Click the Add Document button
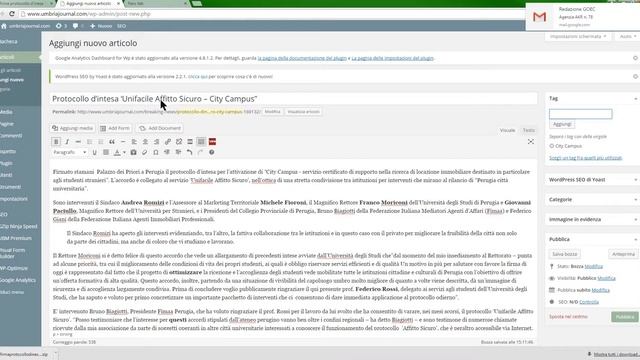The width and height of the screenshot is (640, 360). point(160,128)
